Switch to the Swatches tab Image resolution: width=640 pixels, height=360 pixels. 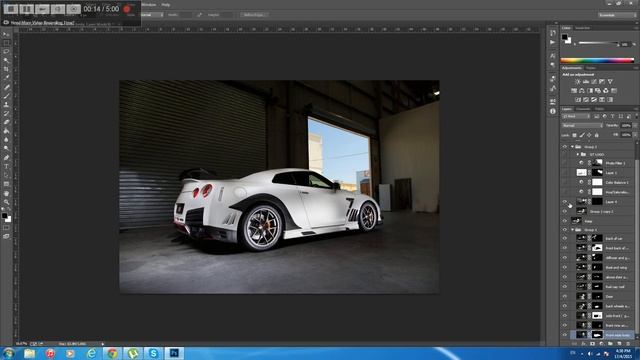(x=583, y=28)
